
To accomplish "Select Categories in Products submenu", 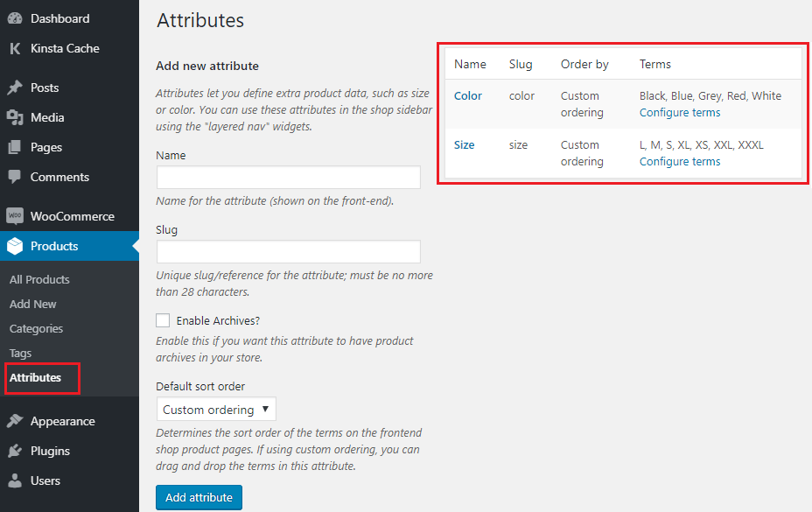I will pos(36,329).
